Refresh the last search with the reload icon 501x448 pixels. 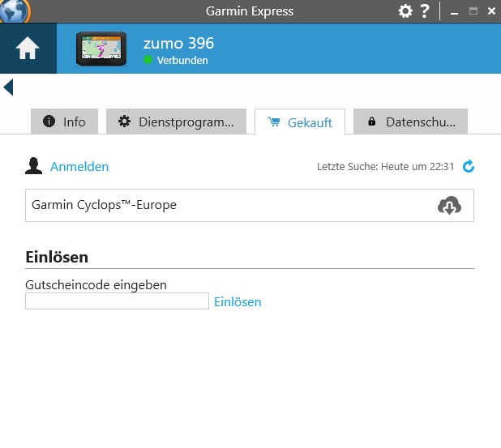click(x=469, y=166)
